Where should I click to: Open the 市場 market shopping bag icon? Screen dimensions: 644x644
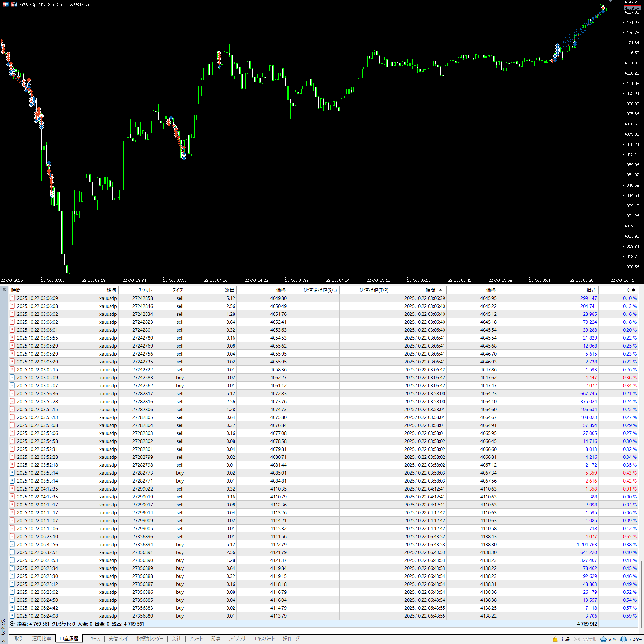555,639
